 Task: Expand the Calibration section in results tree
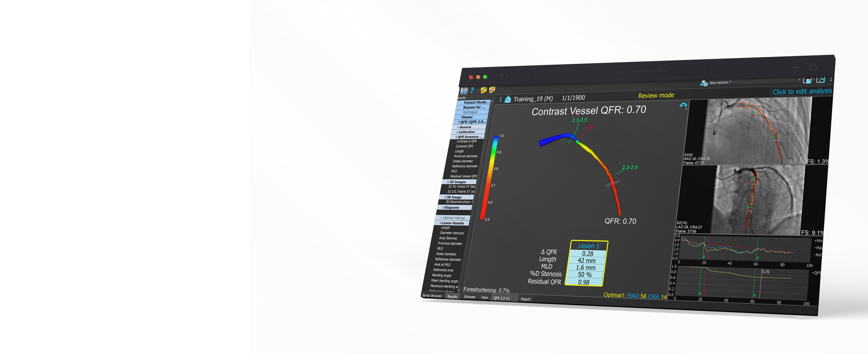[465, 132]
